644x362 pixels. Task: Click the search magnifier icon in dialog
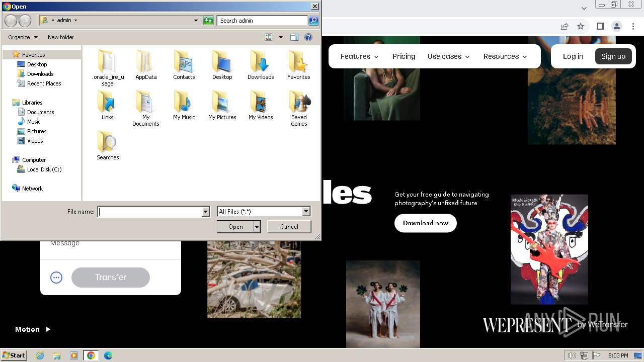(313, 21)
